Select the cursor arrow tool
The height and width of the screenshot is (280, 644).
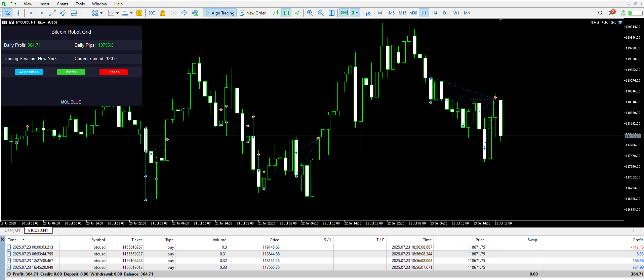click(x=7, y=13)
